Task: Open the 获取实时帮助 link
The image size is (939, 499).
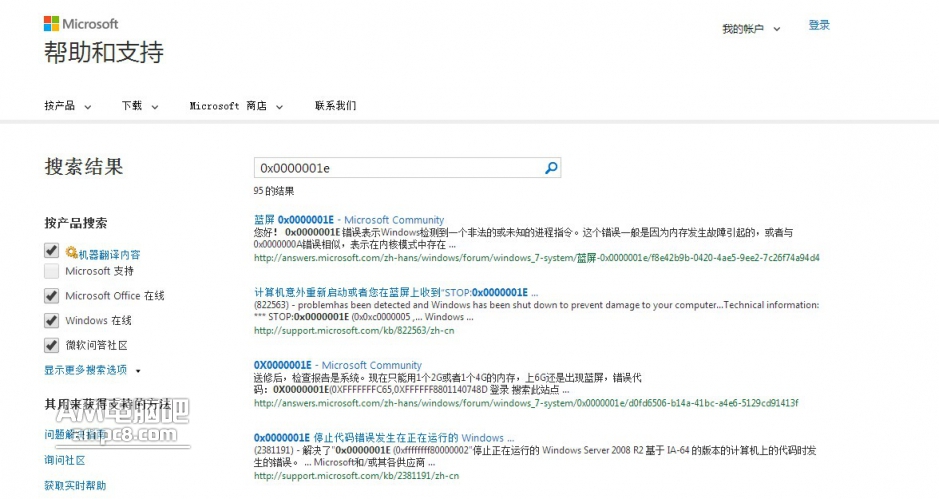Action: 75,485
